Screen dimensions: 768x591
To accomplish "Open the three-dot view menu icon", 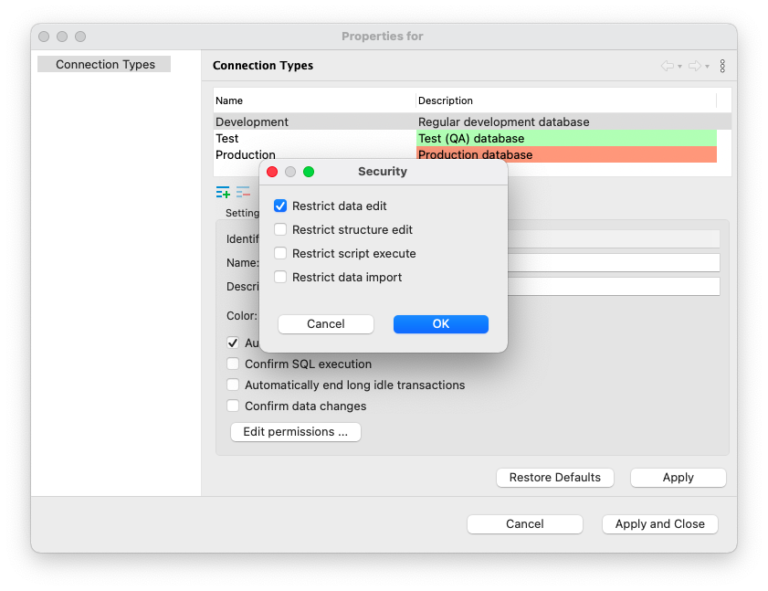I will 722,66.
